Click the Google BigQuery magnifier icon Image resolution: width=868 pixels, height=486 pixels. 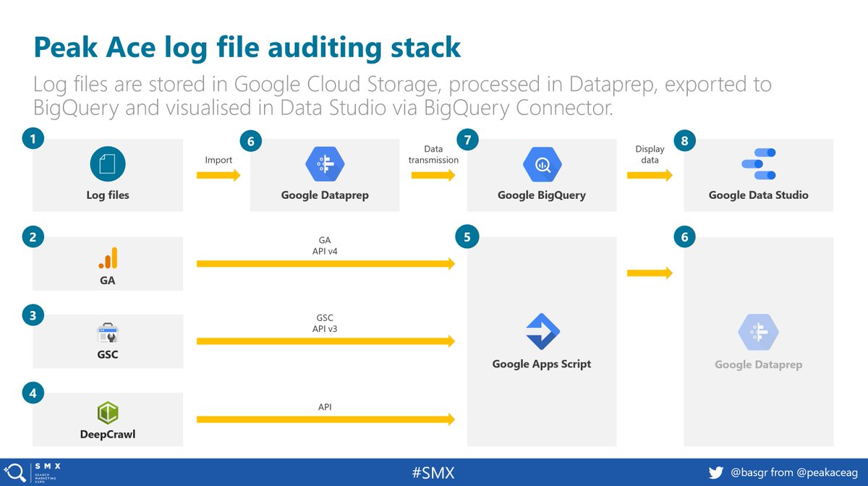pos(541,165)
